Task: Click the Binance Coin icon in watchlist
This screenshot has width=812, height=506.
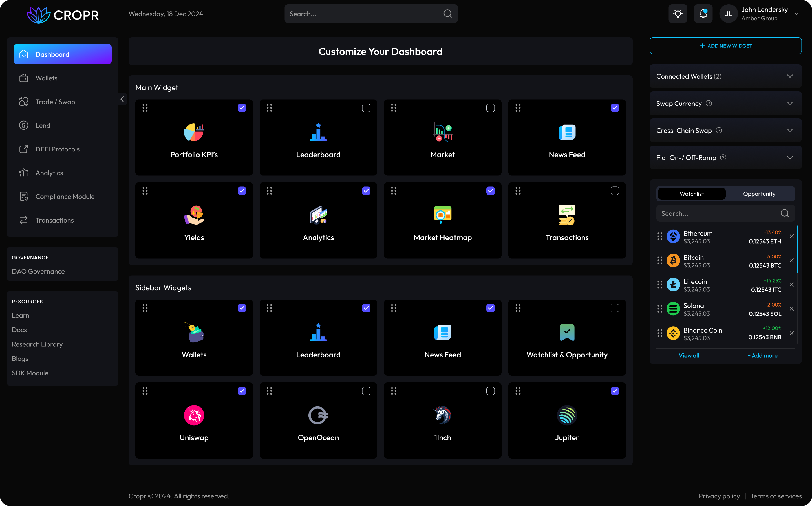Action: click(673, 333)
